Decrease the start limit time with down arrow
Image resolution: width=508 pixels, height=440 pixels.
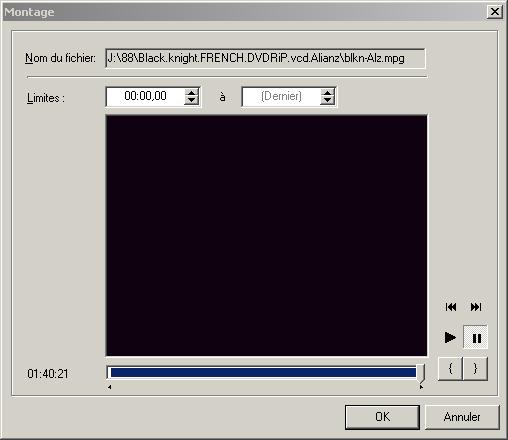coord(191,100)
